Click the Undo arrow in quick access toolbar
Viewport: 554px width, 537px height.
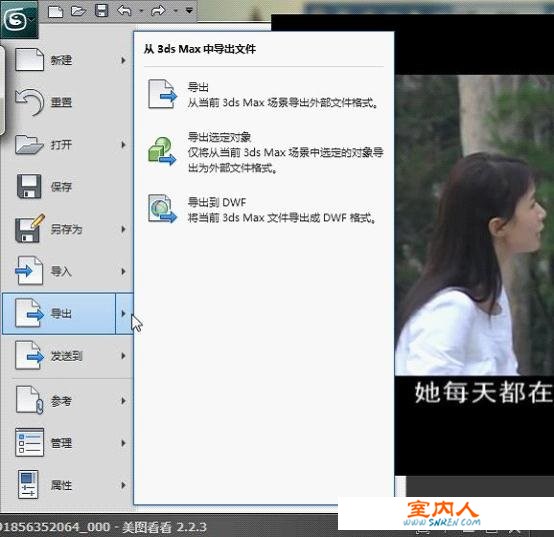tap(124, 11)
